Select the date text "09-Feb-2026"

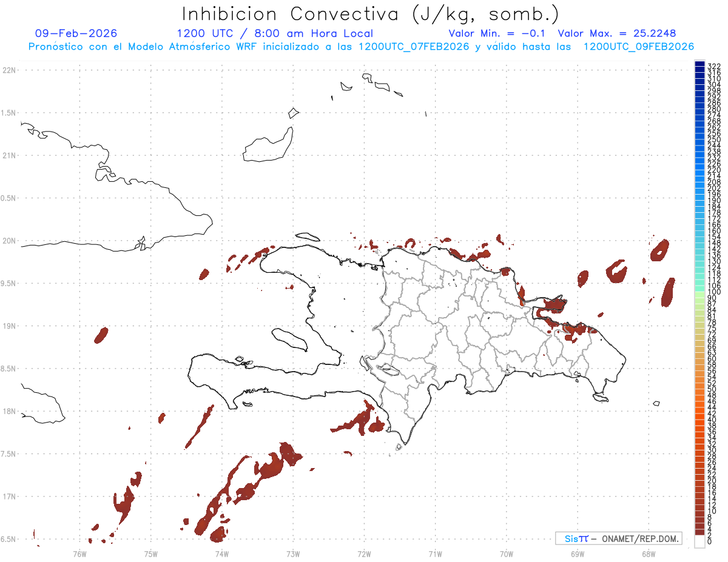(76, 33)
